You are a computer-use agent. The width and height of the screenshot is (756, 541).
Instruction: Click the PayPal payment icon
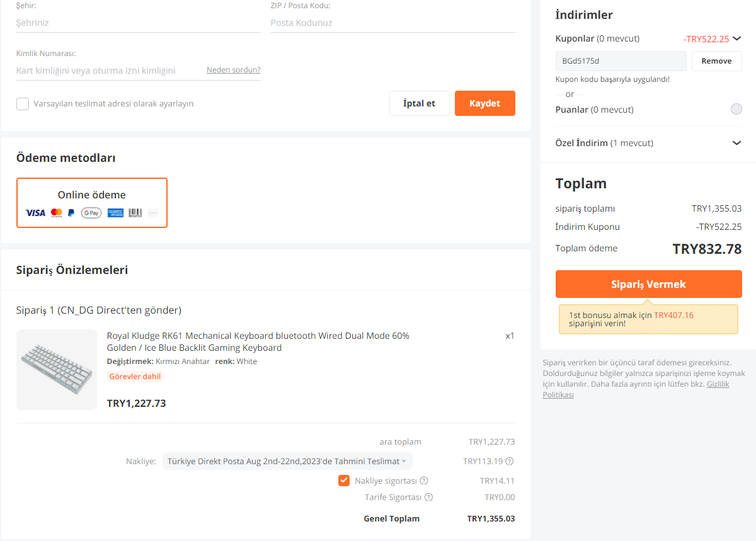click(71, 213)
